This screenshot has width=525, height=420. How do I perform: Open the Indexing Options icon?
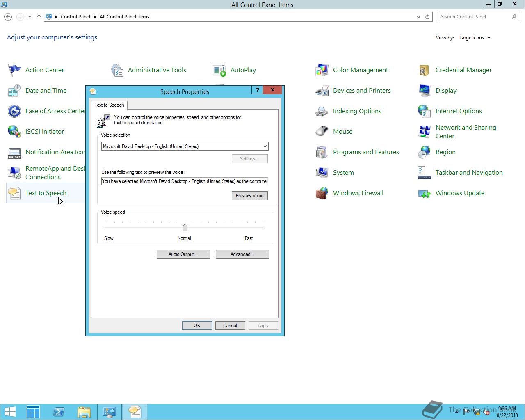point(322,111)
